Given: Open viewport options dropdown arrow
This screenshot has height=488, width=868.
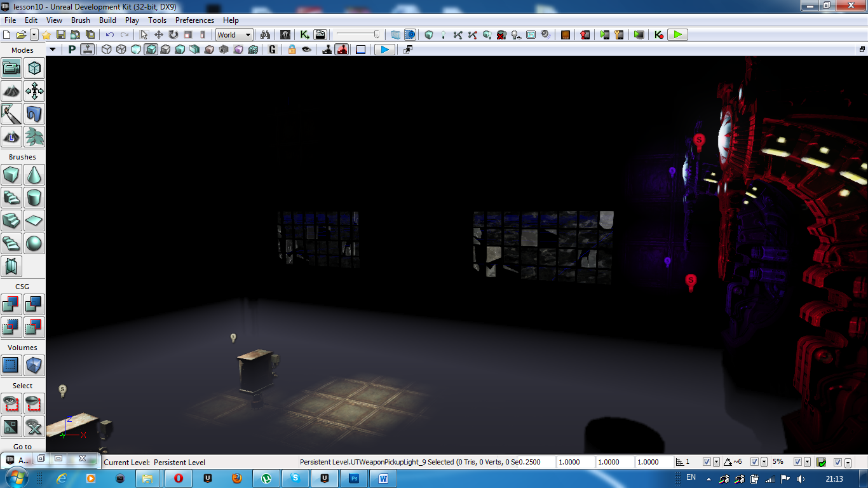Looking at the screenshot, I should (53, 50).
